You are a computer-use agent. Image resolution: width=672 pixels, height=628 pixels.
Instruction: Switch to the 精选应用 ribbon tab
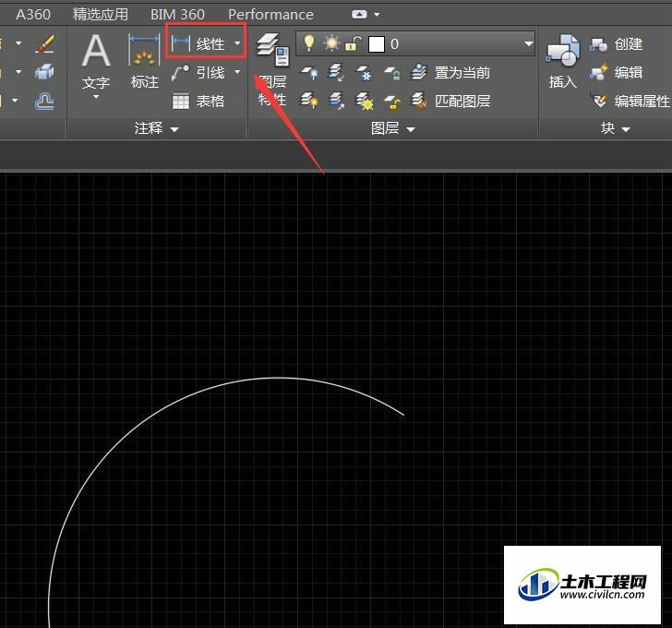point(101,14)
